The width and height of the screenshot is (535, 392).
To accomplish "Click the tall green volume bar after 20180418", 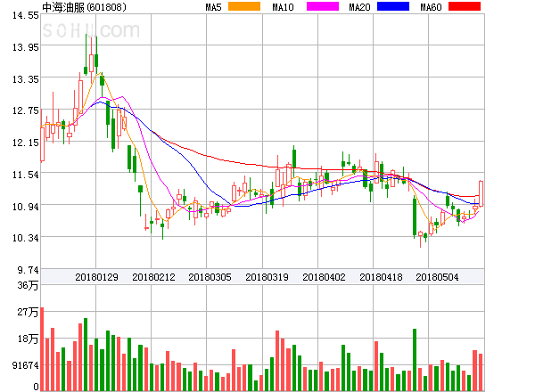I will (x=415, y=360).
